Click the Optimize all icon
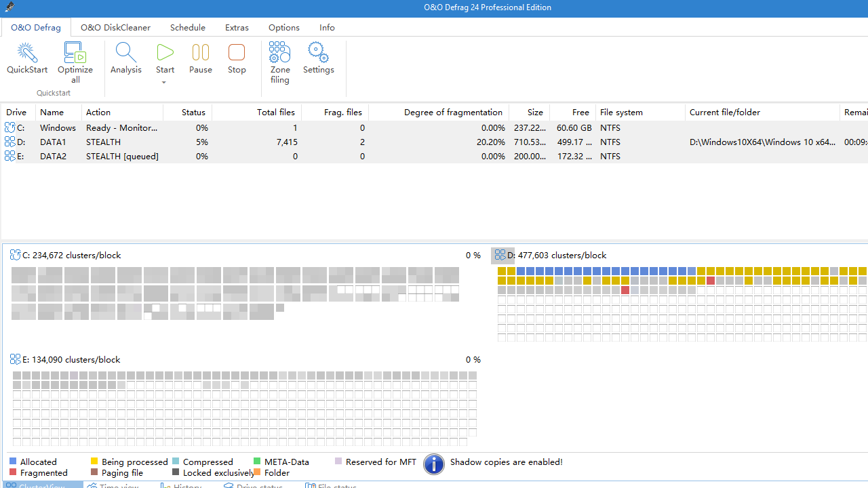The height and width of the screenshot is (488, 868). (x=75, y=53)
